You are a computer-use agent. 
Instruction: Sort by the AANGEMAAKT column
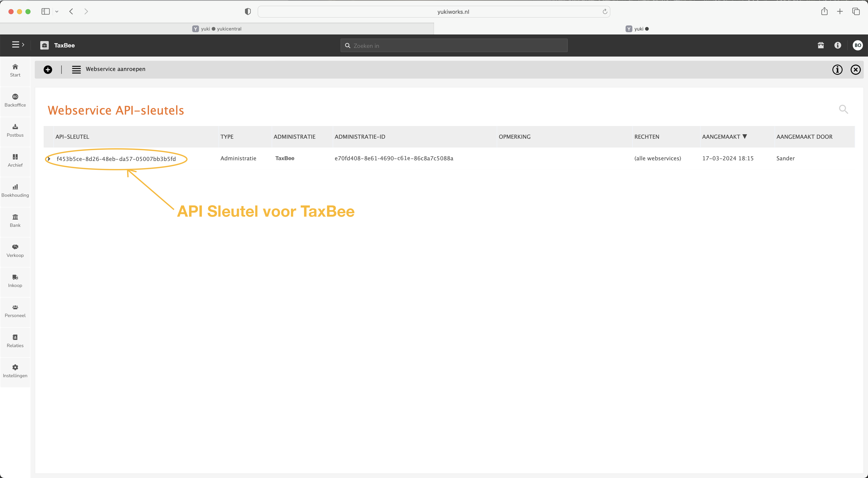pyautogui.click(x=725, y=137)
